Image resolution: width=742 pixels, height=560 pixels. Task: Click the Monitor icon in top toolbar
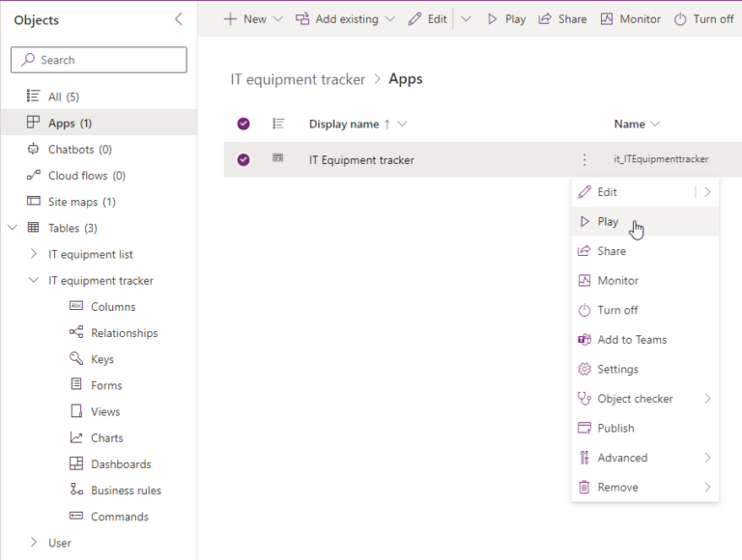pos(607,19)
